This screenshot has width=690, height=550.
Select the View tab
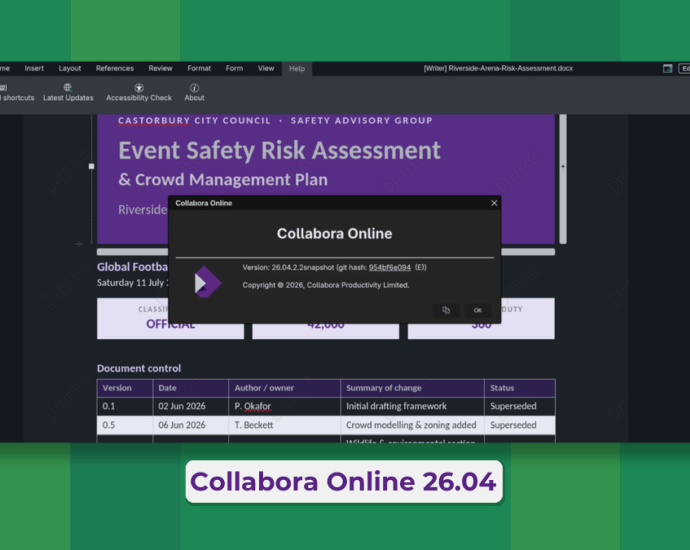[266, 69]
